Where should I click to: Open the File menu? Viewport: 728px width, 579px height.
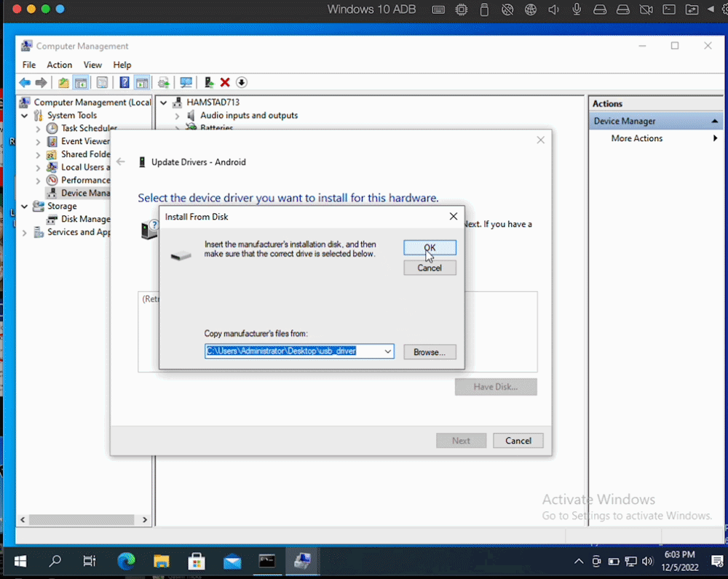tap(29, 65)
